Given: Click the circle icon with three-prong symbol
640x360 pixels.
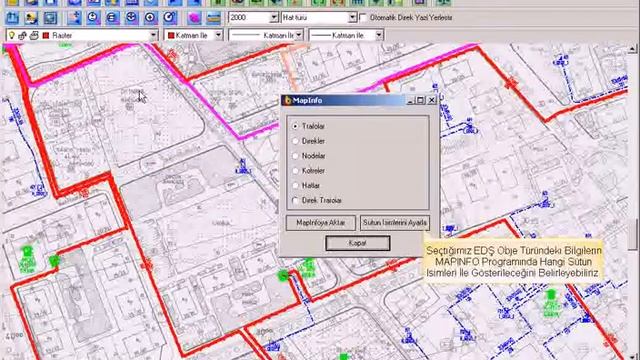Looking at the screenshot, I should coord(131,18).
